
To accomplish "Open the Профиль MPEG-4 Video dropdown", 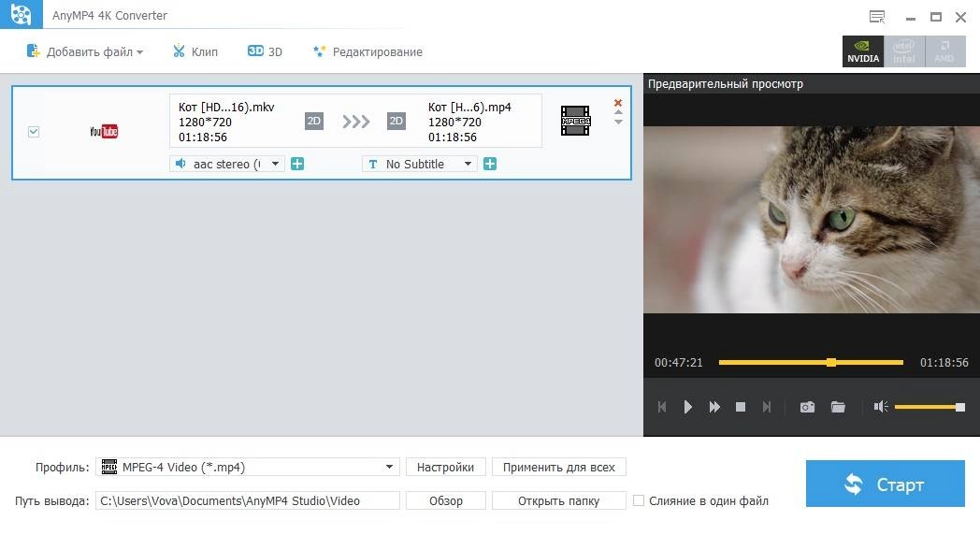I will tap(248, 467).
